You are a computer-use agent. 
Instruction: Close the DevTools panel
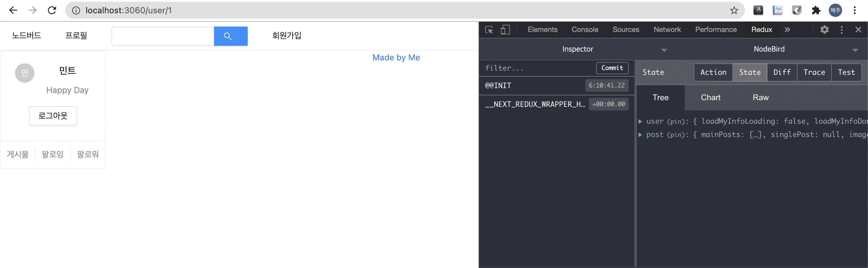(x=858, y=30)
